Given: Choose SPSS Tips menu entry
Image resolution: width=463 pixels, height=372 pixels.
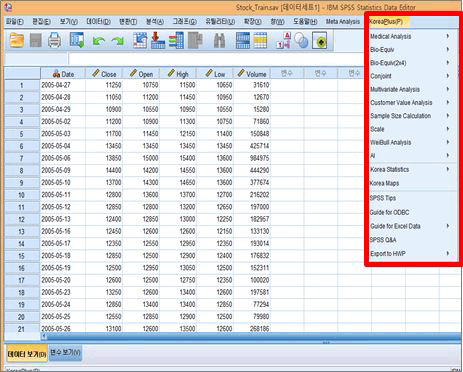Looking at the screenshot, I should point(411,198).
